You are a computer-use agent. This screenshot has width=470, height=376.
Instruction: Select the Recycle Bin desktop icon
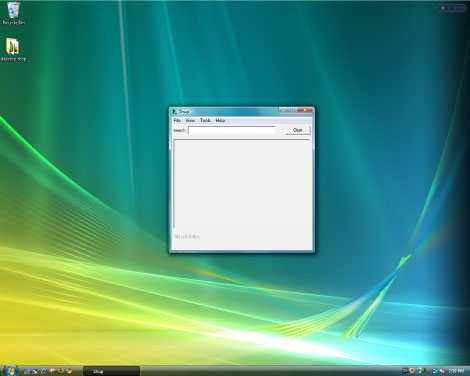click(x=13, y=13)
